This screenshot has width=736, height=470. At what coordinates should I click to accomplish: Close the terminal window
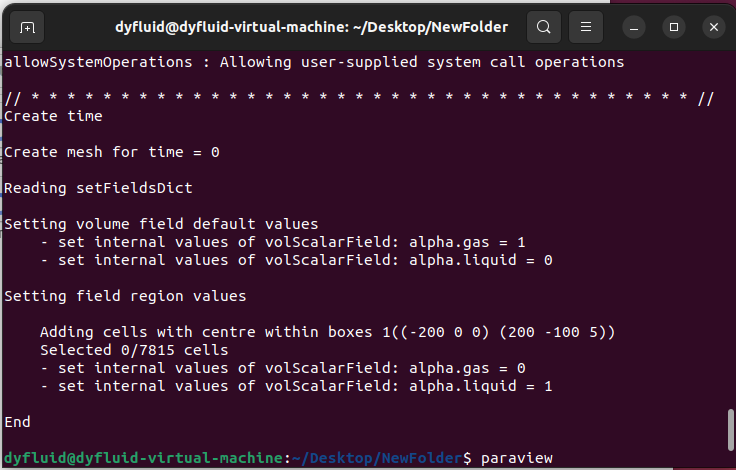coord(714,28)
